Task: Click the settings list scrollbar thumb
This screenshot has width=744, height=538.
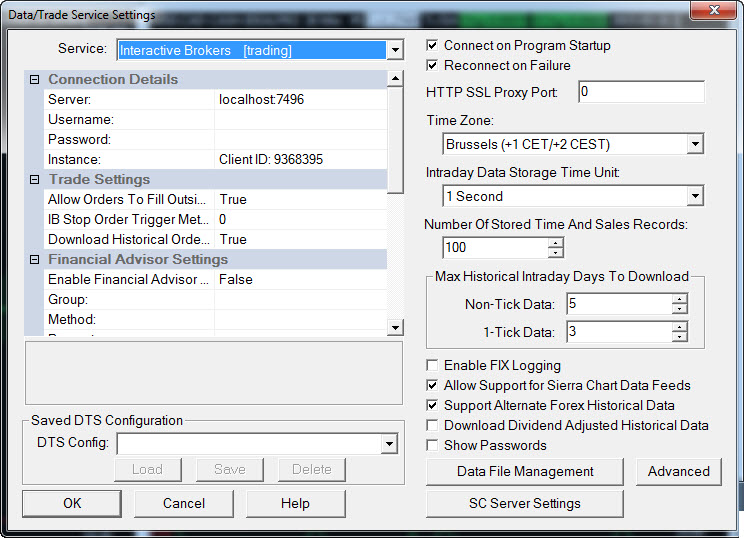Action: pos(395,140)
